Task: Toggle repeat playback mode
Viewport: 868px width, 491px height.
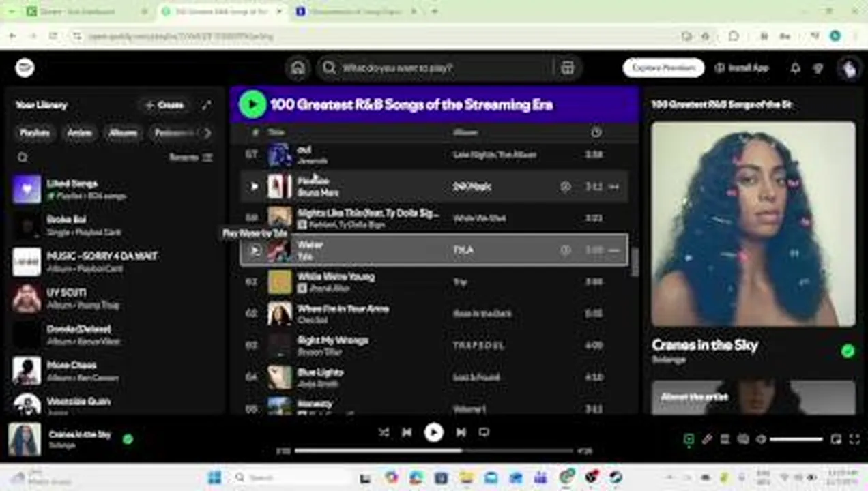Action: (x=484, y=432)
